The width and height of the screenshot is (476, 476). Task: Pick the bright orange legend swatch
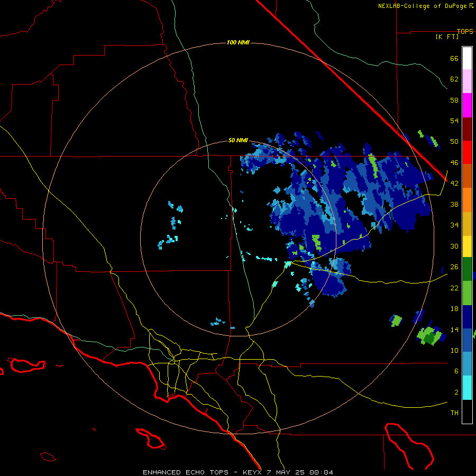(467, 200)
